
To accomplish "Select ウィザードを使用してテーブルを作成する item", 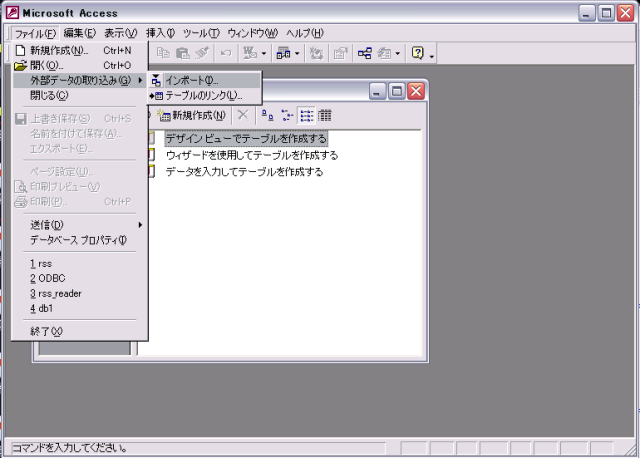I will [252, 155].
